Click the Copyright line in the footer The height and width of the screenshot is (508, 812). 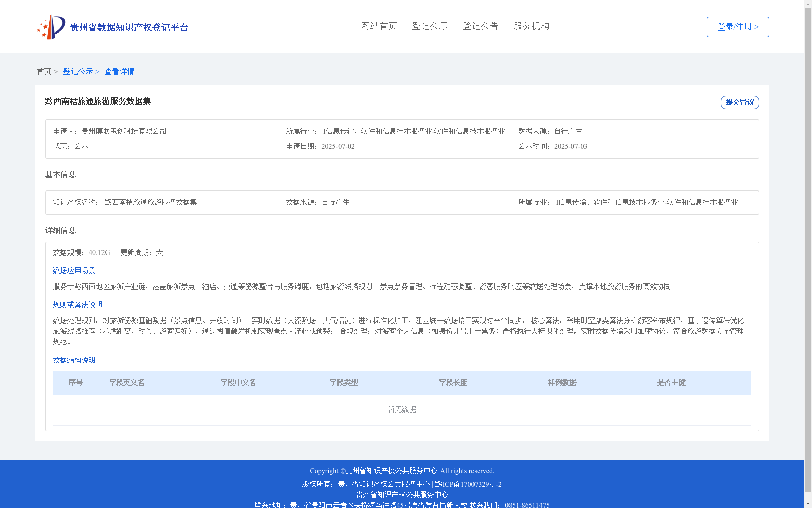[402, 471]
